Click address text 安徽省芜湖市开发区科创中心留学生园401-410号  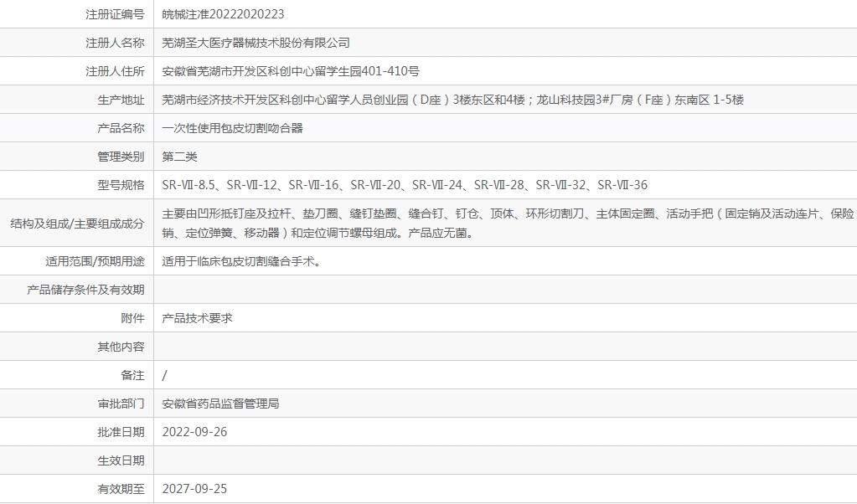click(x=291, y=71)
